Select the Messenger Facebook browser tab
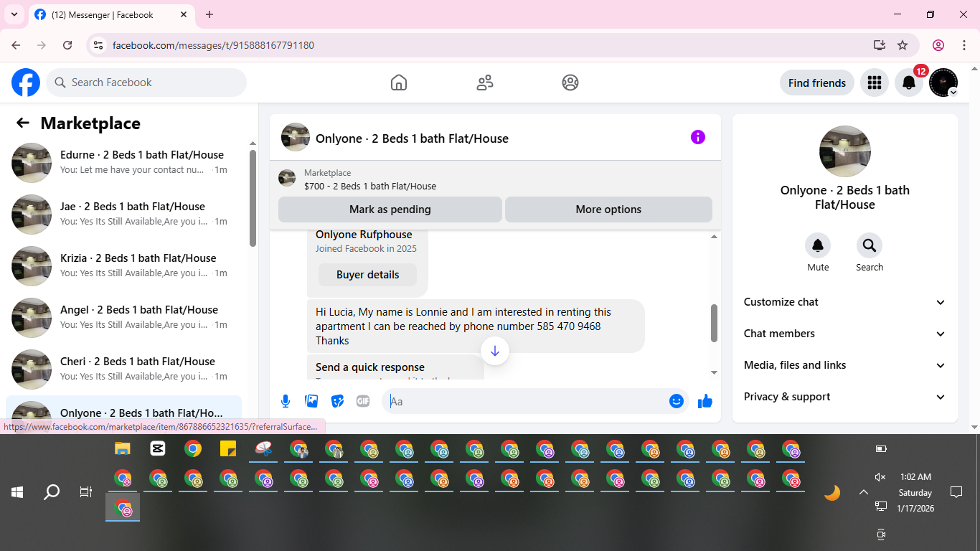Viewport: 980px width, 551px height. pos(111,14)
